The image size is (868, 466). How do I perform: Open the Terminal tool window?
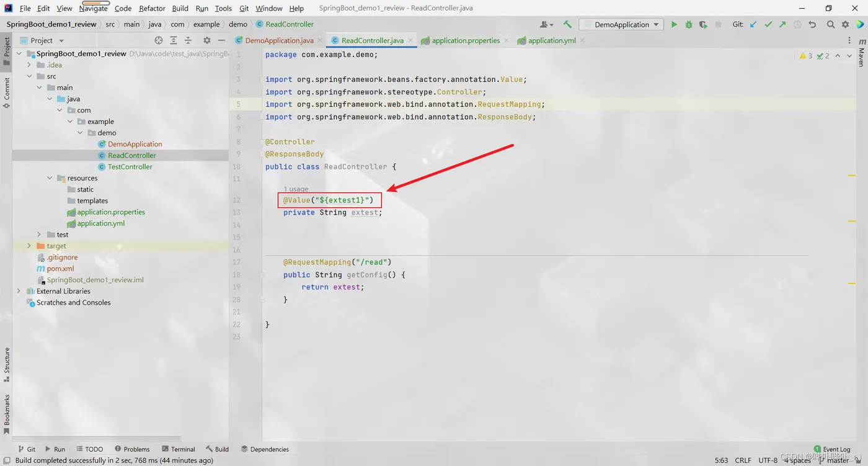178,449
